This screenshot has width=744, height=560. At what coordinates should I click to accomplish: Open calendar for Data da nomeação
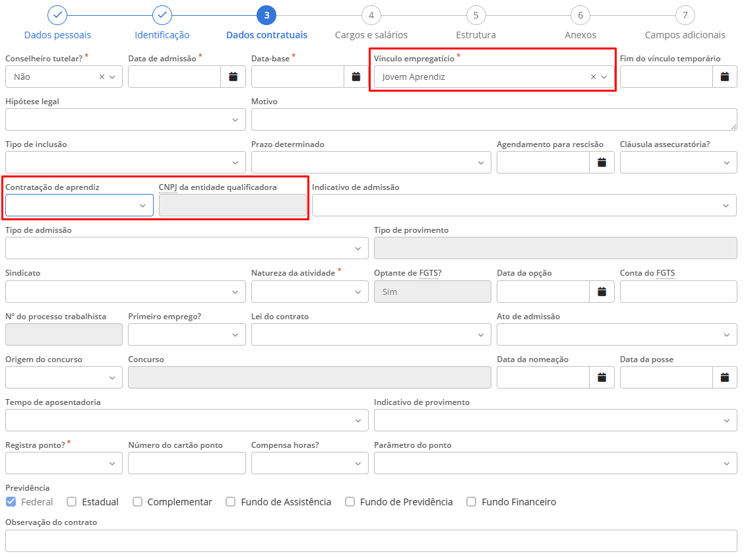click(602, 377)
